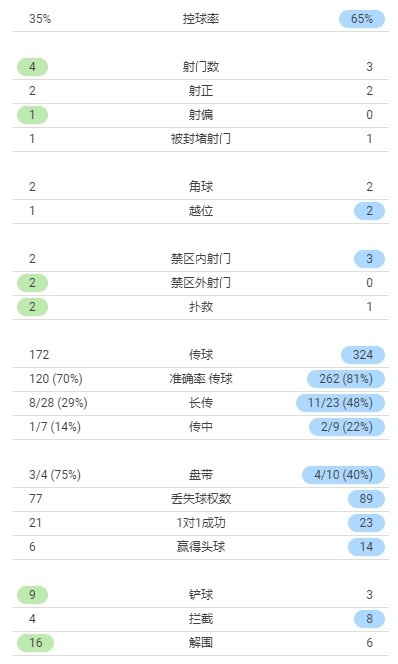Click the green 2 badge for 扑救
This screenshot has height=664, width=398.
32,307
